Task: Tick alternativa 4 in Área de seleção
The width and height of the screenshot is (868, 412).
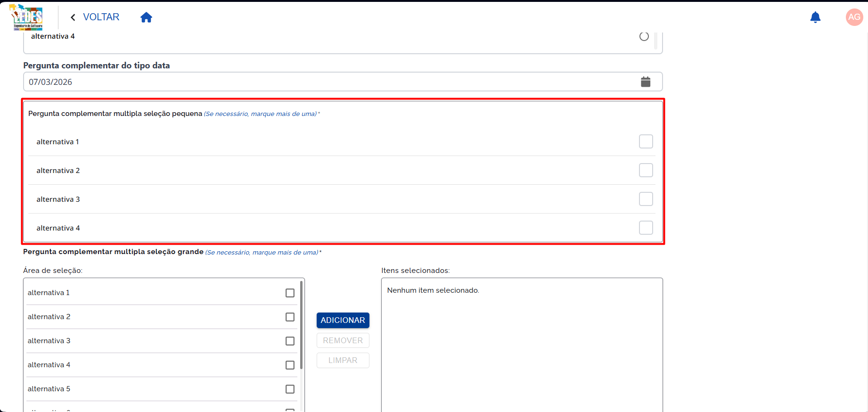Action: click(x=290, y=365)
